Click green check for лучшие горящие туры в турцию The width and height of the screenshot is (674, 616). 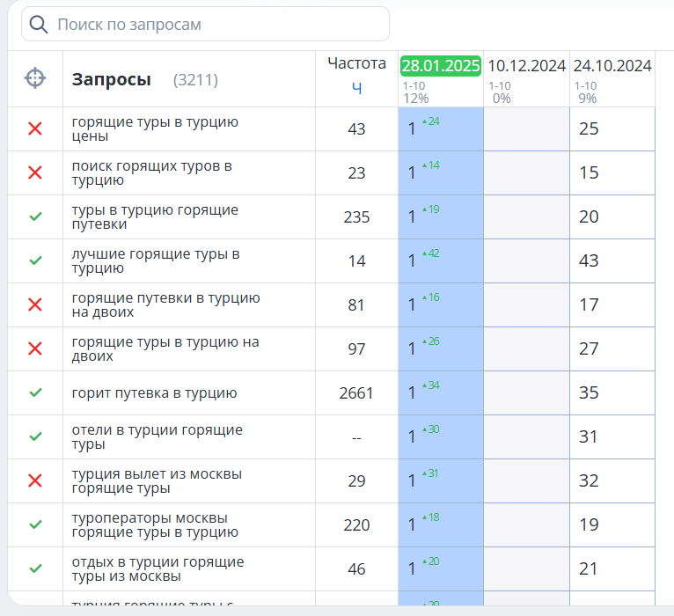35,260
